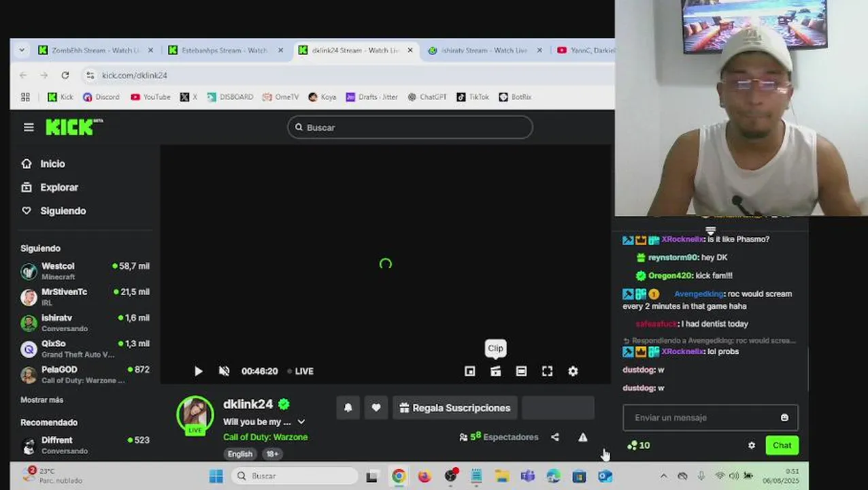Open MrStivenTc channel from following list
Image resolution: width=868 pixels, height=490 pixels.
pyautogui.click(x=85, y=297)
